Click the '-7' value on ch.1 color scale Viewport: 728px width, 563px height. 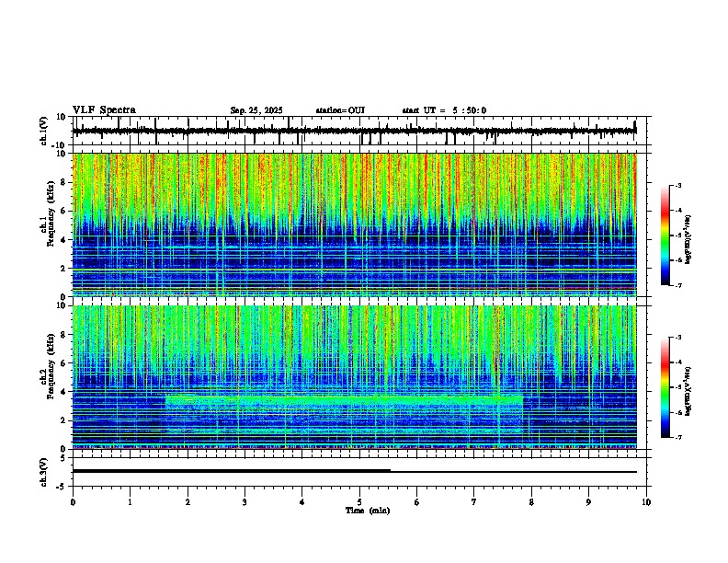pyautogui.click(x=678, y=285)
